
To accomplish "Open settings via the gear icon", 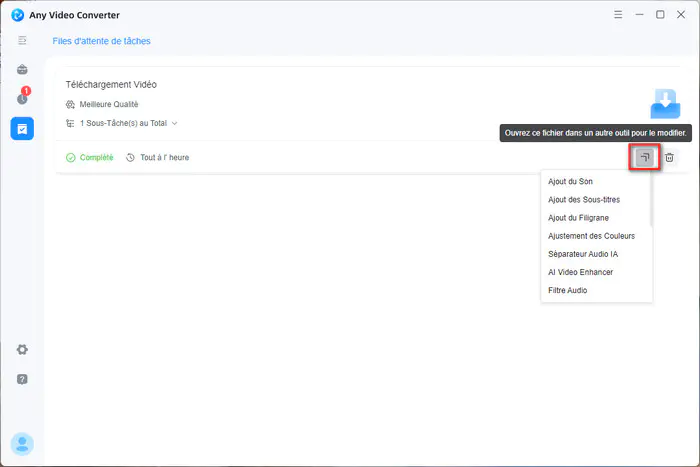I will click(x=22, y=350).
